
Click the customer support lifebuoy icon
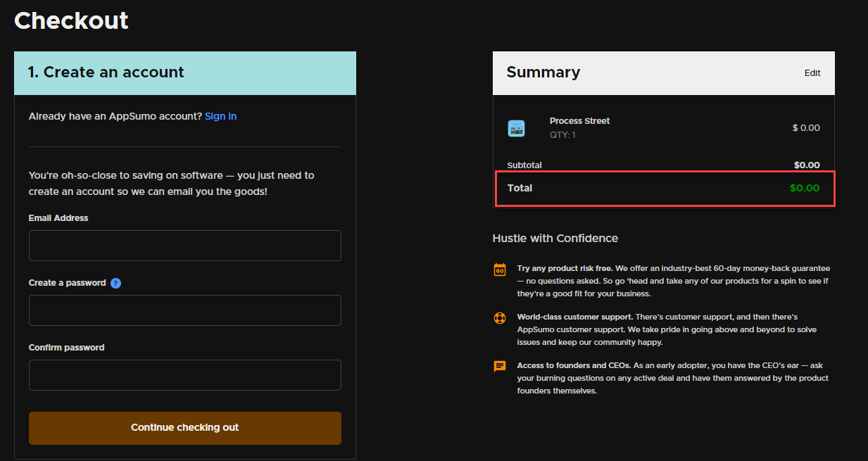(x=500, y=318)
